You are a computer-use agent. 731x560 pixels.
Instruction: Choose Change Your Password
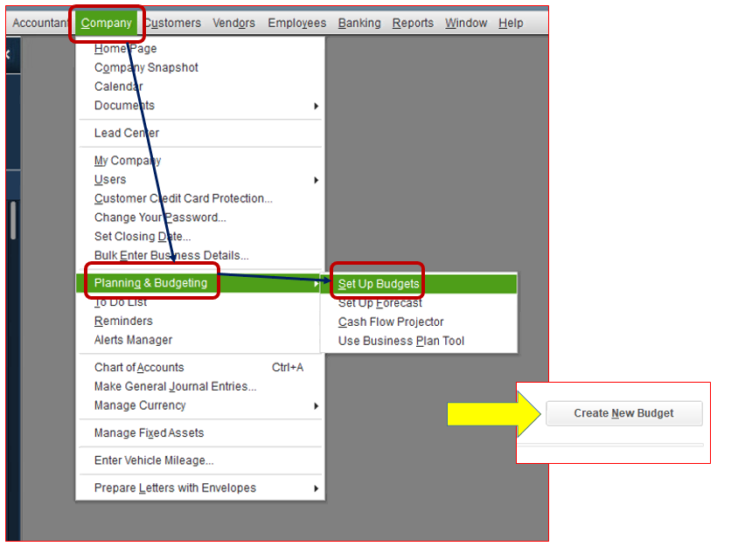coord(200,218)
